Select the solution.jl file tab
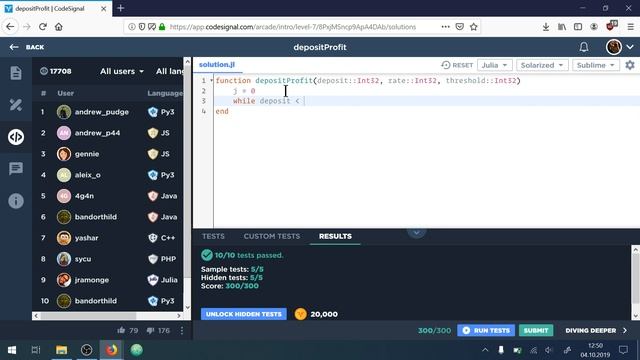 point(217,64)
